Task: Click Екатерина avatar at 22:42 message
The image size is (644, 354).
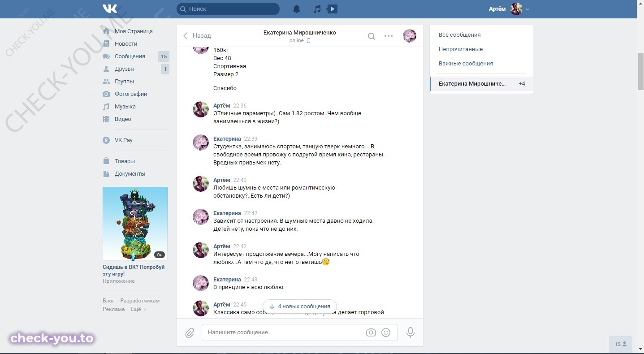Action: pyautogui.click(x=201, y=217)
